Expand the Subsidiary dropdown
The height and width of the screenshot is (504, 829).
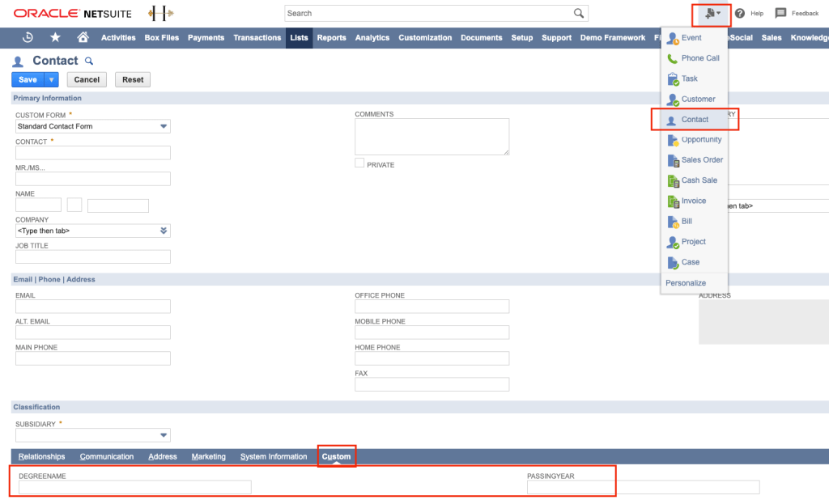(x=164, y=434)
